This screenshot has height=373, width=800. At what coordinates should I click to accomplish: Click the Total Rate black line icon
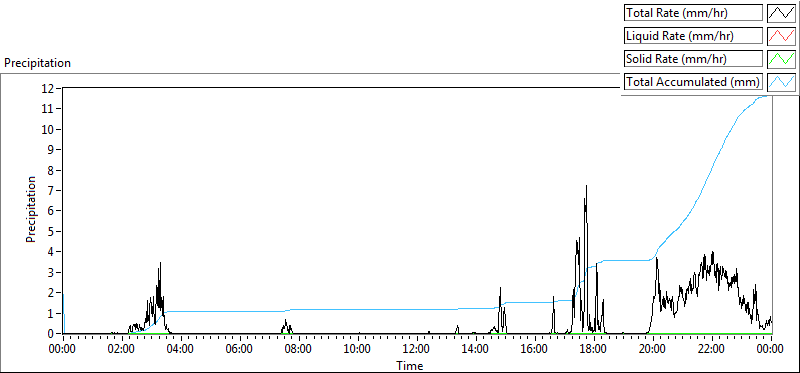point(782,13)
